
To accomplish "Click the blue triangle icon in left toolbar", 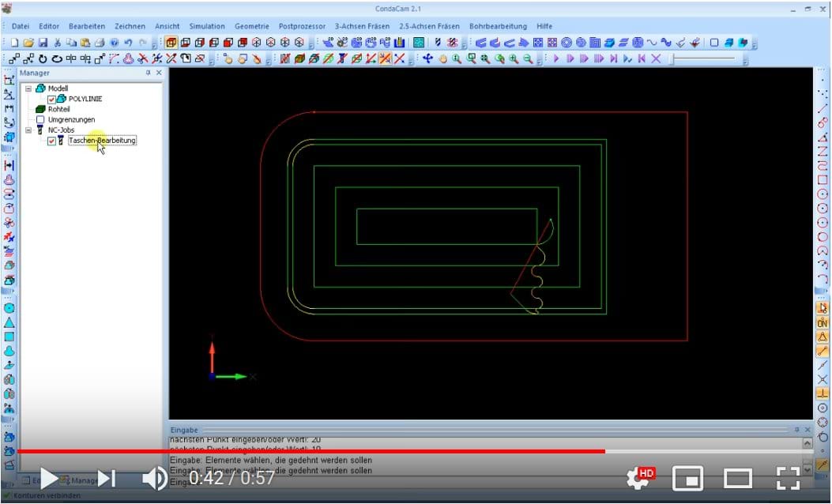I will (x=9, y=322).
